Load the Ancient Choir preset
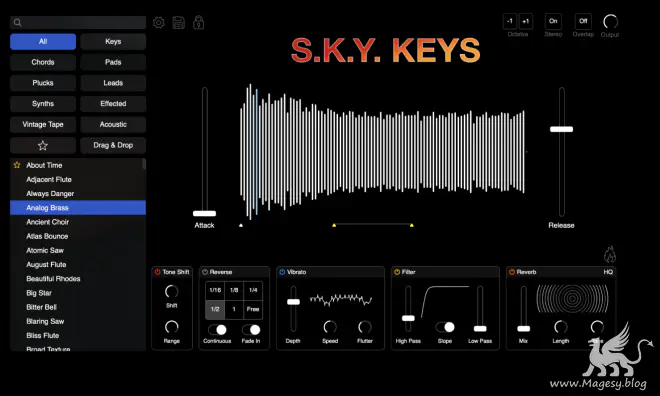 (x=78, y=222)
